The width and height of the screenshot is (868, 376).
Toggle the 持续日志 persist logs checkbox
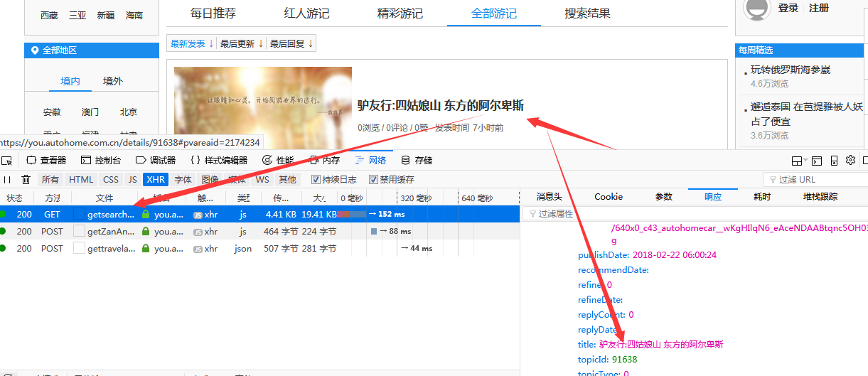pos(316,180)
